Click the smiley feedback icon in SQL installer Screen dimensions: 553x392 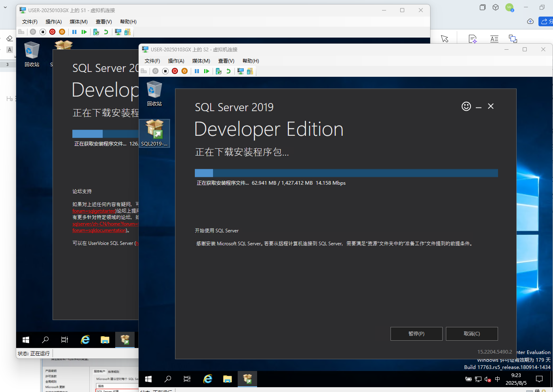(x=466, y=106)
